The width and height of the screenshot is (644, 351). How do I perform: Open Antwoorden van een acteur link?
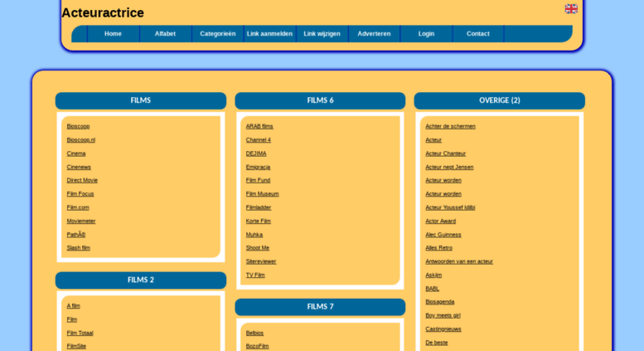click(459, 261)
